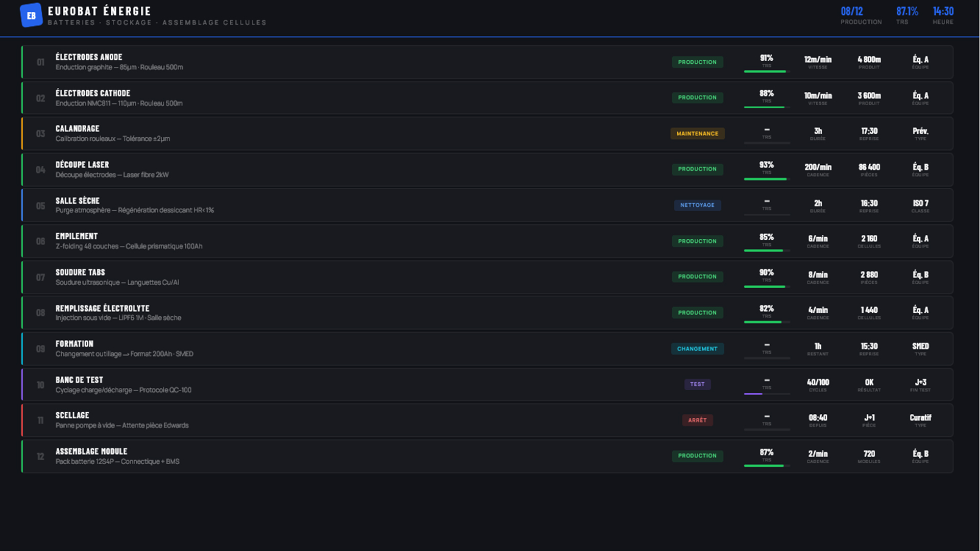Screen dimensions: 980x551
Task: Click the TEST badge on Banc de test
Action: click(x=697, y=384)
